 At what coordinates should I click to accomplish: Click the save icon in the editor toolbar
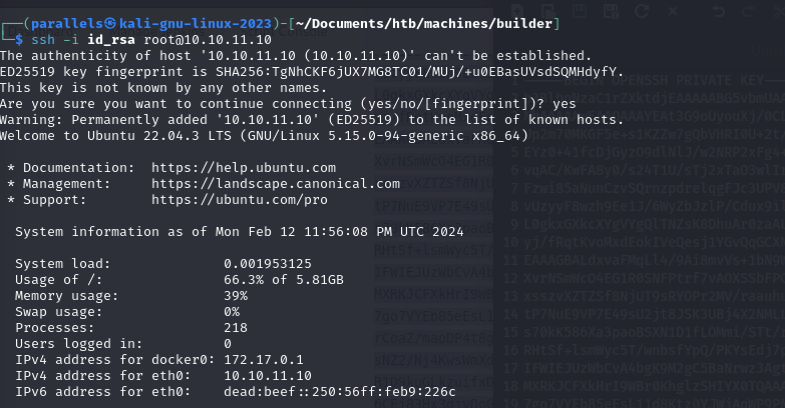[579, 11]
